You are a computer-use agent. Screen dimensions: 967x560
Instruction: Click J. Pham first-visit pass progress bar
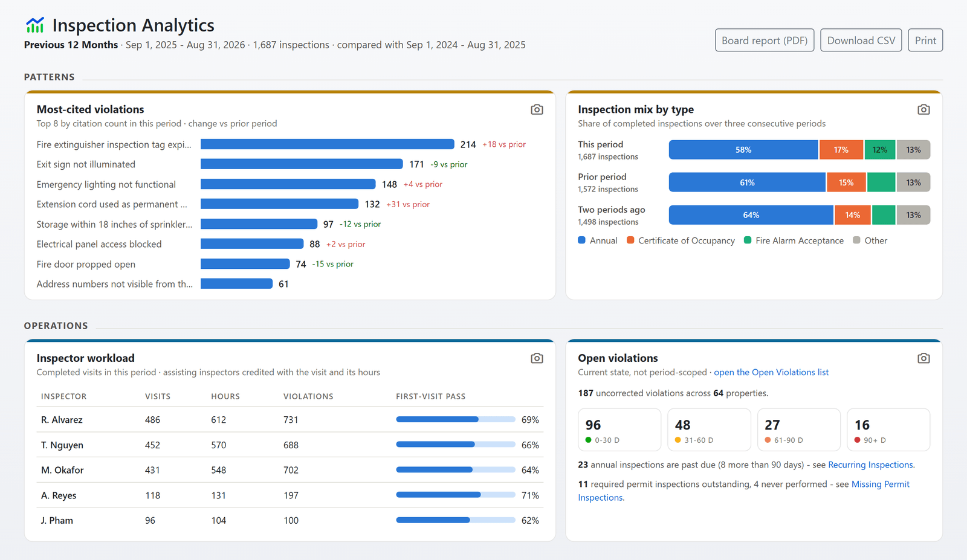456,520
